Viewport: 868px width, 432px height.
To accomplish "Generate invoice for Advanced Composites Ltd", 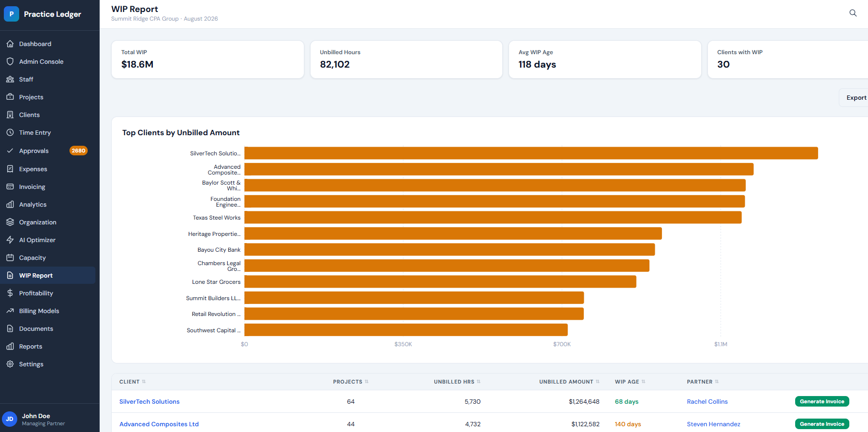I will point(822,424).
